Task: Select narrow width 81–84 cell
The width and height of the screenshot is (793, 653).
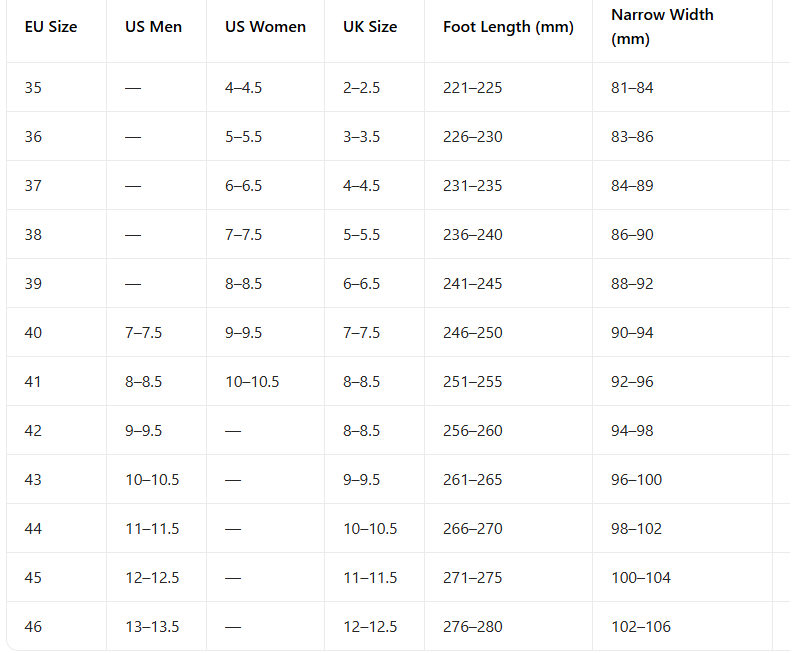Action: click(632, 88)
